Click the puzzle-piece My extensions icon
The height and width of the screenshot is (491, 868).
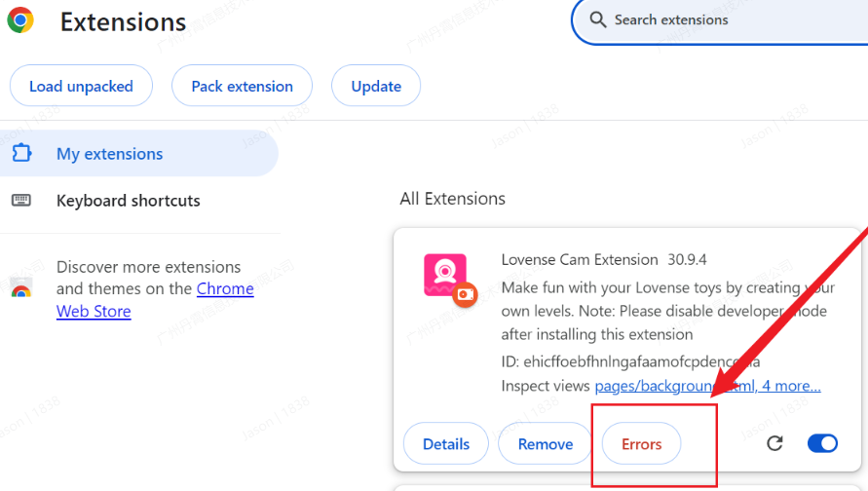tap(21, 153)
